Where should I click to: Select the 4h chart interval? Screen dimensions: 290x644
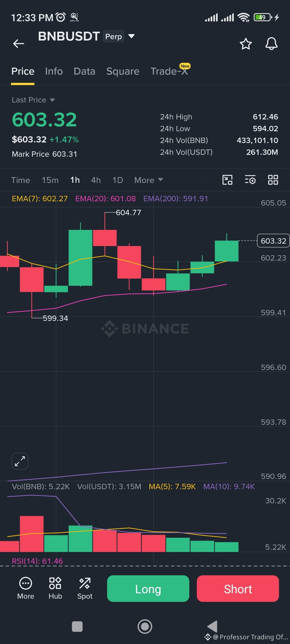point(96,180)
